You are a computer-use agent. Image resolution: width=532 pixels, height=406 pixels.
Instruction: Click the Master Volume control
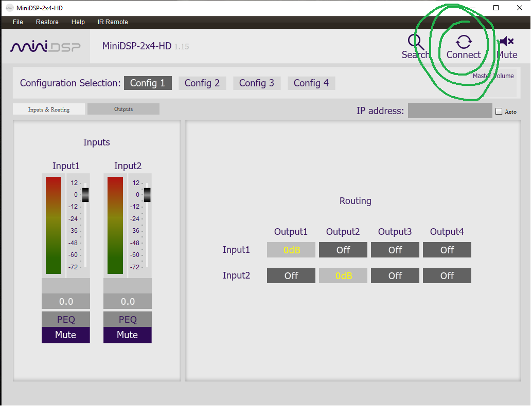[x=493, y=83]
